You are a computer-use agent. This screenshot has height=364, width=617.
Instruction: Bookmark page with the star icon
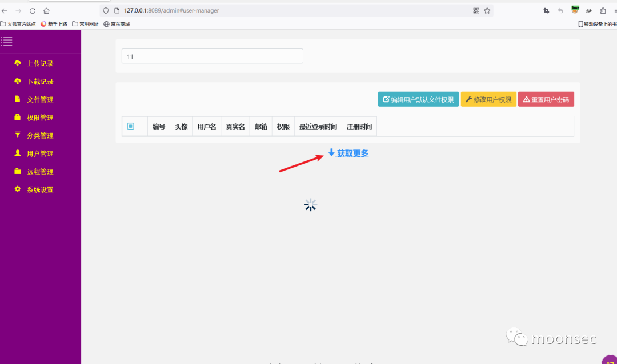[x=487, y=11]
